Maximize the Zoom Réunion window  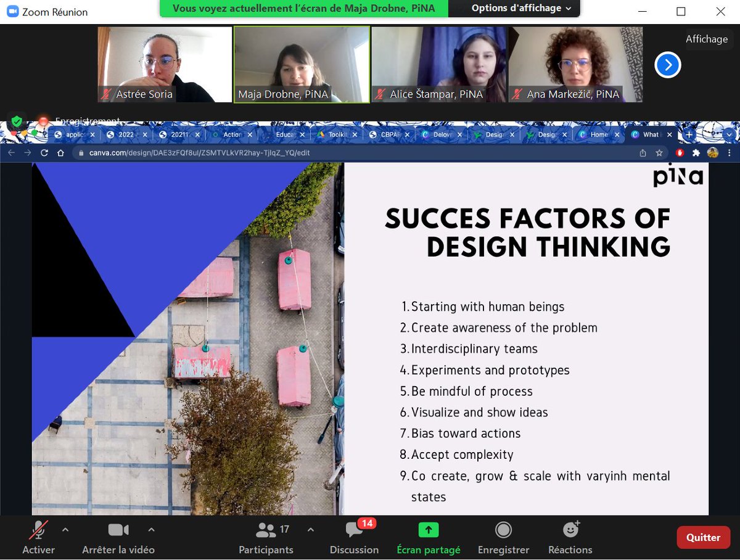[x=681, y=11]
